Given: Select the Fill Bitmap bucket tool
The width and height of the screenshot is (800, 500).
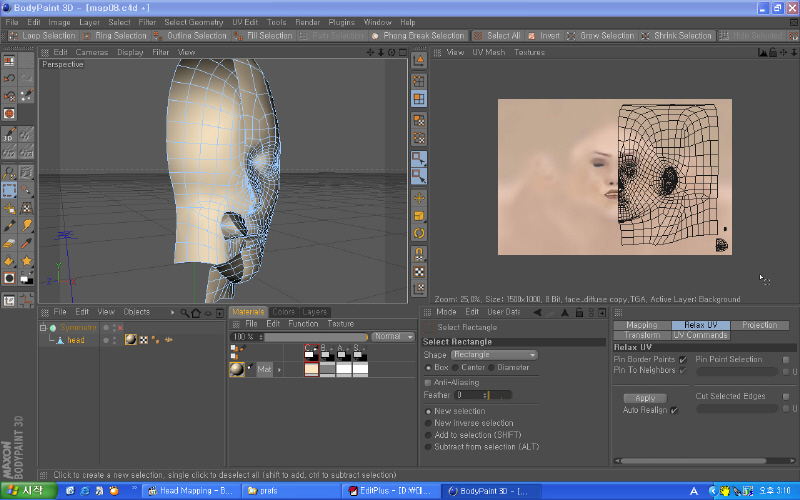Looking at the screenshot, I should (9, 261).
